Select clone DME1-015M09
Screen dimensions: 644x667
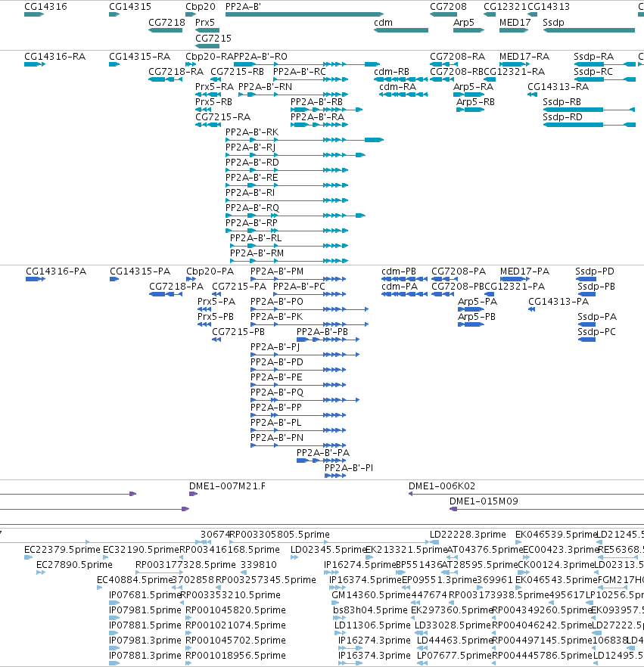point(484,501)
